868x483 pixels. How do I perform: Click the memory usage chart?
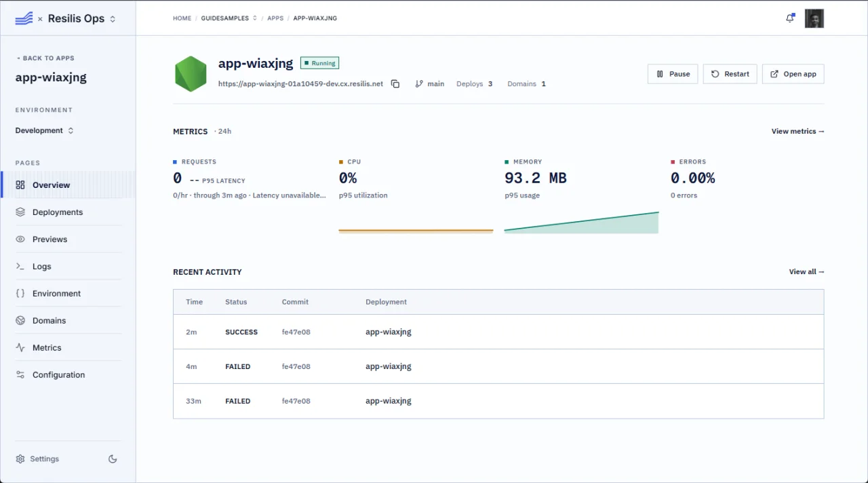click(582, 223)
